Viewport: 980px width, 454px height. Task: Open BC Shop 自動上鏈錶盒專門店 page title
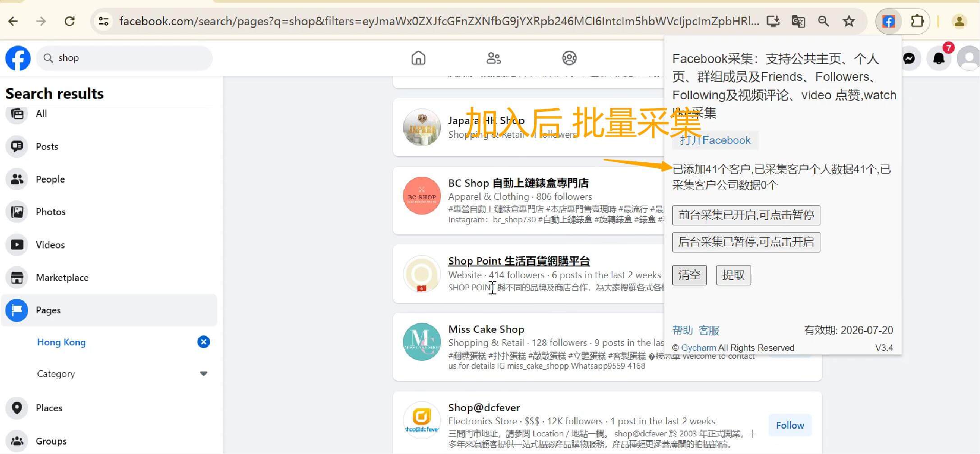tap(518, 183)
